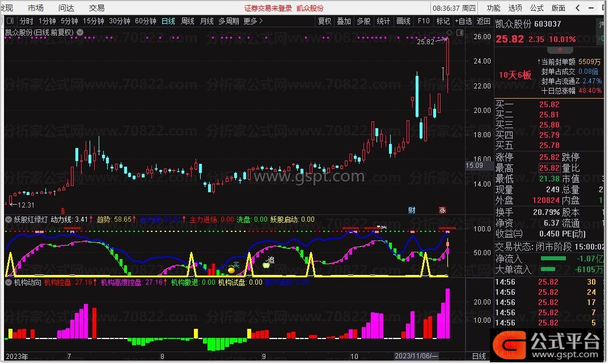Expand the 更多 periods chevron
Image resolution: width=609 pixels, height=364 pixels.
(x=261, y=21)
